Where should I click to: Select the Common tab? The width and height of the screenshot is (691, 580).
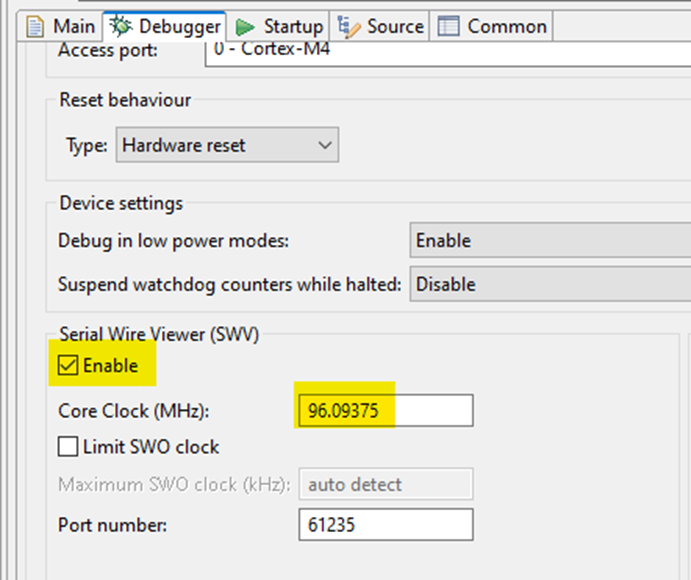[506, 26]
